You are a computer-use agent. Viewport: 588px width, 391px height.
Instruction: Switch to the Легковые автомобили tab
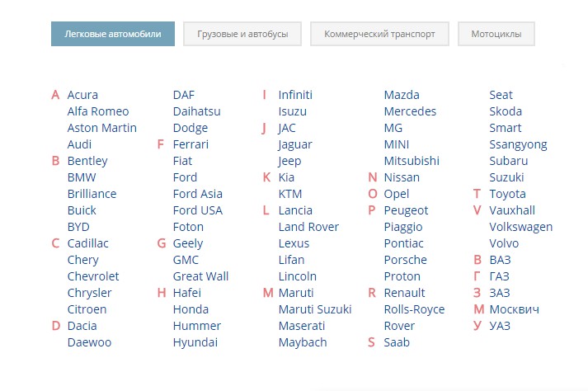(x=113, y=34)
